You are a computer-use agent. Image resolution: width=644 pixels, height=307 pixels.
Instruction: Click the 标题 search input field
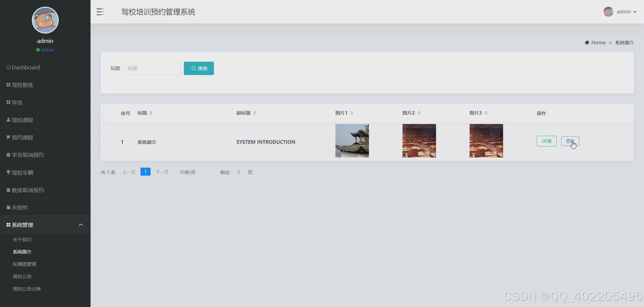(x=152, y=68)
